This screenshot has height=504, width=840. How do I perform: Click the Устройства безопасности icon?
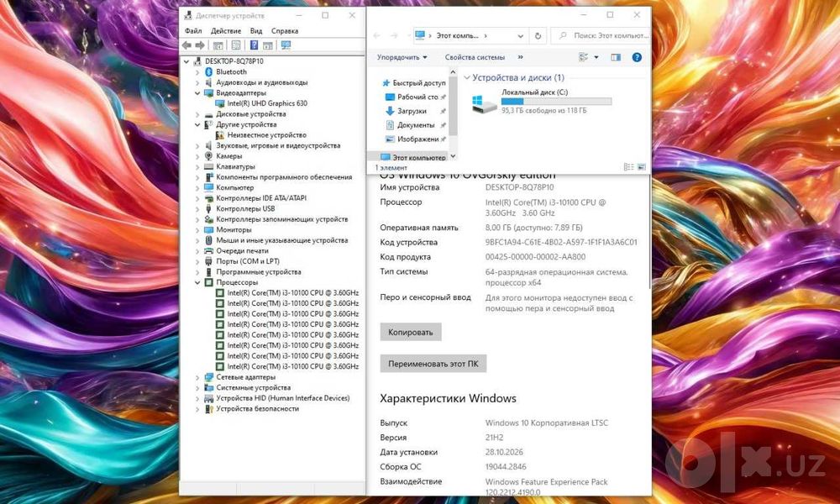209,409
